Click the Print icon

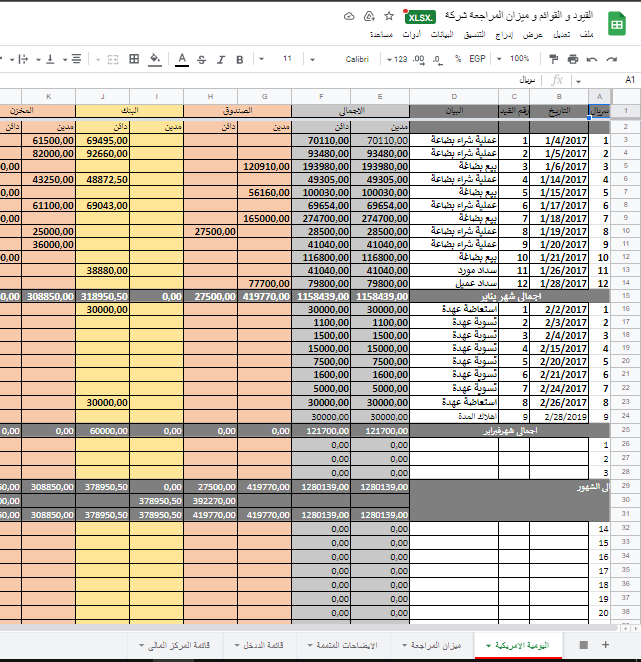(573, 59)
